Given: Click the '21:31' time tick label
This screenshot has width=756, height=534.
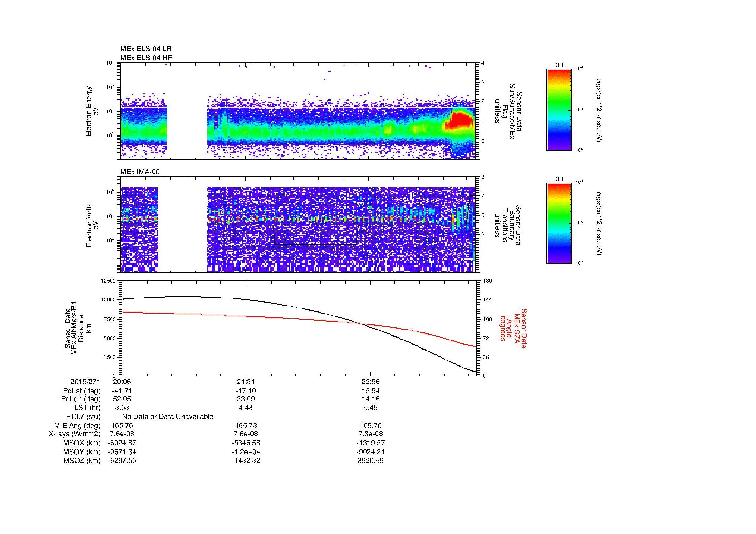Looking at the screenshot, I should click(246, 382).
